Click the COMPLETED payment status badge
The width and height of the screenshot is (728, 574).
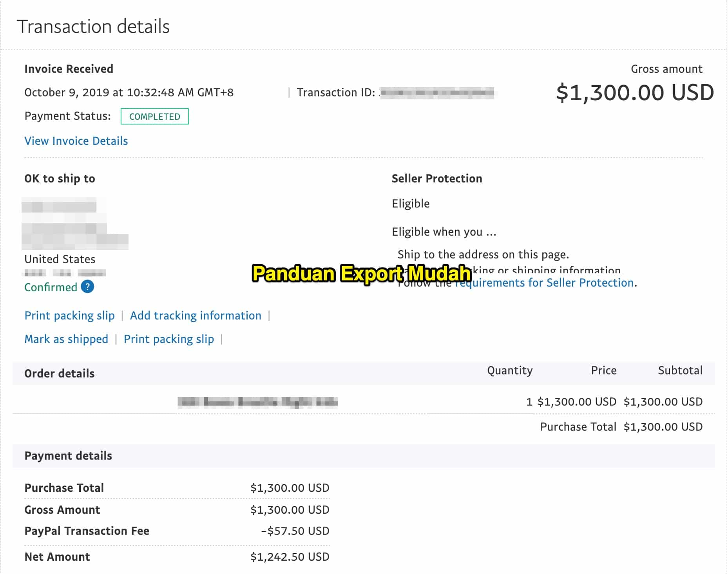click(154, 116)
